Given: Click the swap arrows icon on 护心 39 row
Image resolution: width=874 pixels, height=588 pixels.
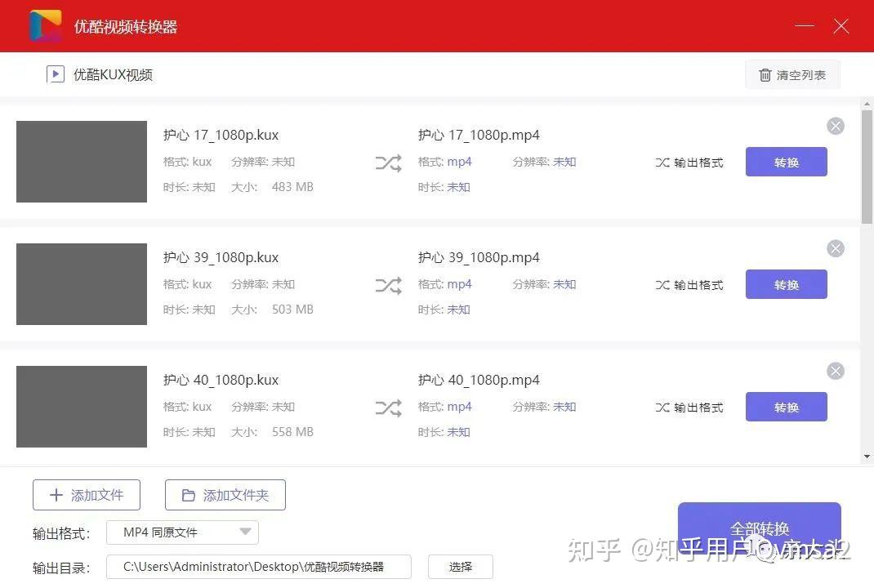Looking at the screenshot, I should point(387,284).
